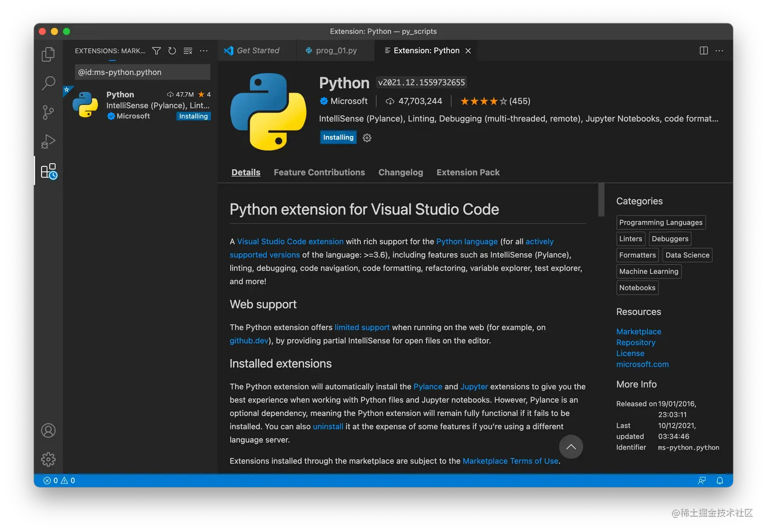Click Installing badge in sidebar Python item
Screen dimensions: 767x532
[x=193, y=116]
